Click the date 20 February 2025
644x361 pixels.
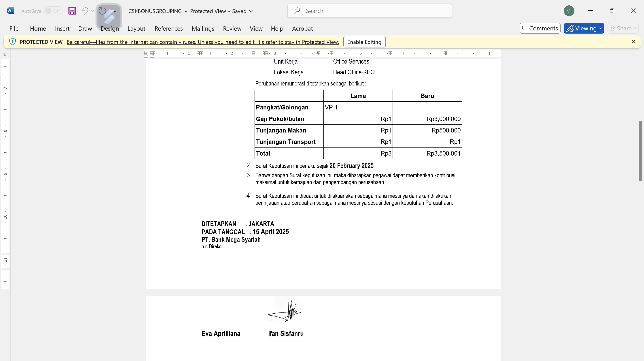click(351, 166)
